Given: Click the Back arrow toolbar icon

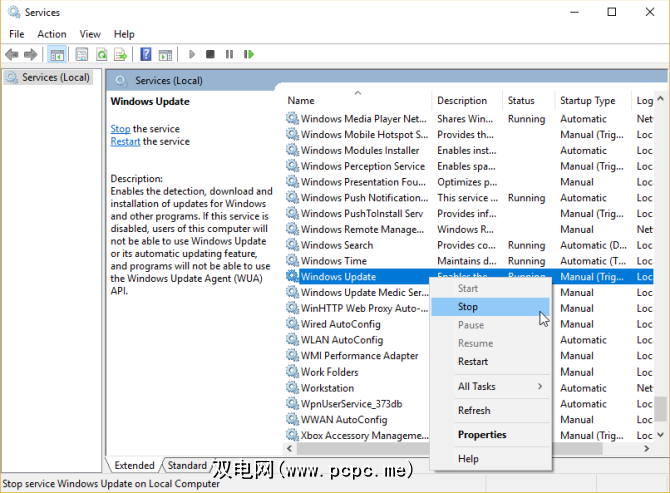Looking at the screenshot, I should [x=12, y=54].
